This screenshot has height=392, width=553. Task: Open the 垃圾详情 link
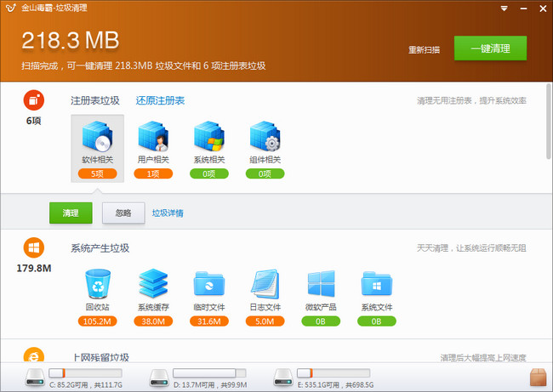coord(168,213)
